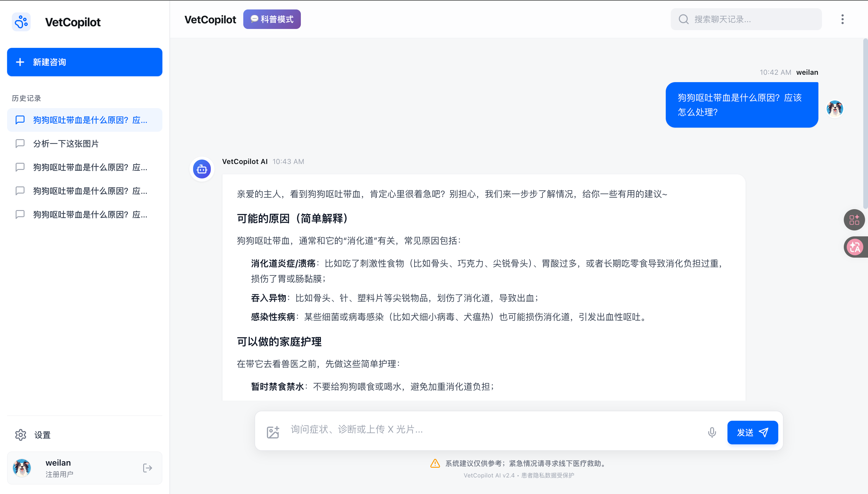Click the pink floating translate widget icon

click(855, 247)
